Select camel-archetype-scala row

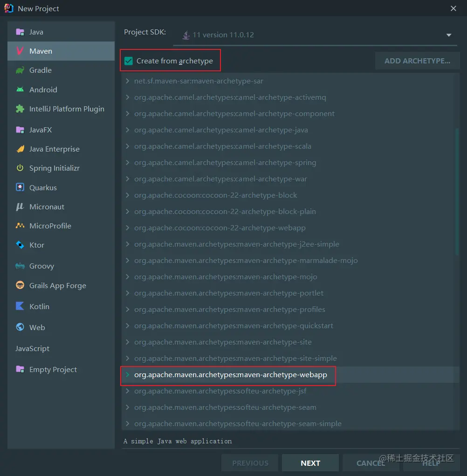291,146
